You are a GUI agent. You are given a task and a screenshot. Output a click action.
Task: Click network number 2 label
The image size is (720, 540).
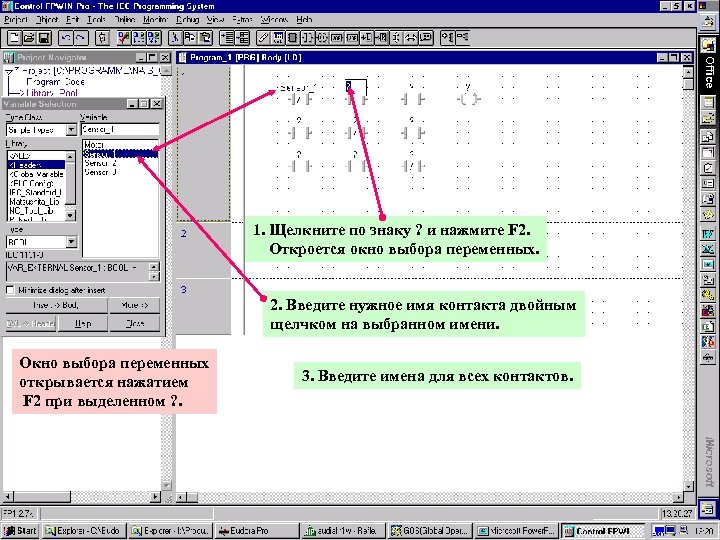click(184, 234)
